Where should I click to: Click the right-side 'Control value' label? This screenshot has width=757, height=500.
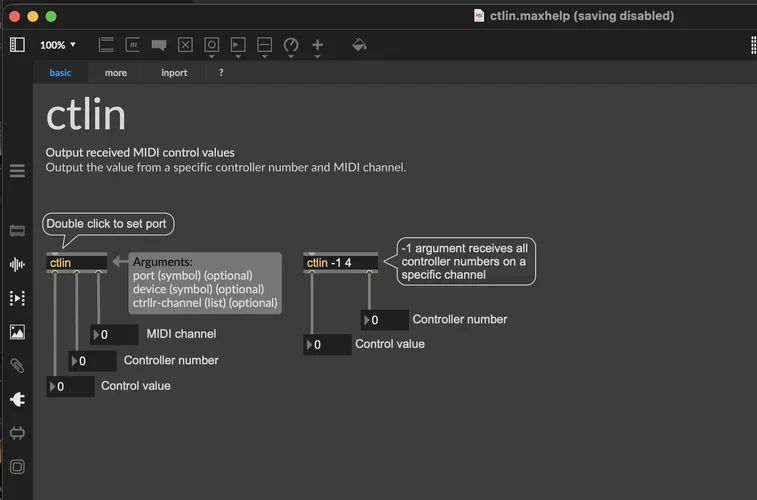390,344
